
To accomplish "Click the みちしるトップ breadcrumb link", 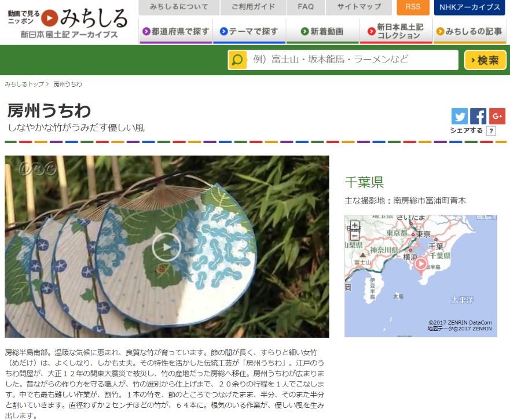I will (x=24, y=84).
